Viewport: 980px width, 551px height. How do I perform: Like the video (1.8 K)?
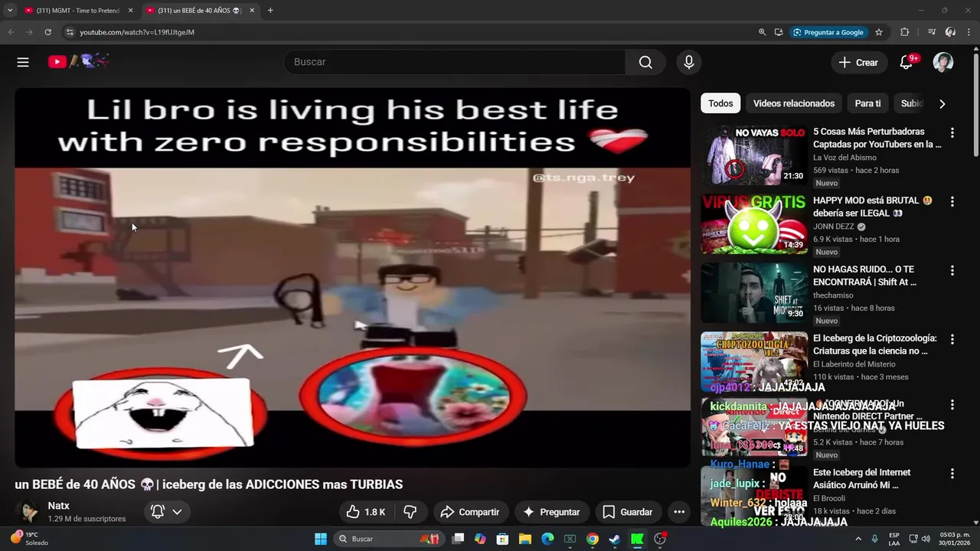(x=366, y=512)
